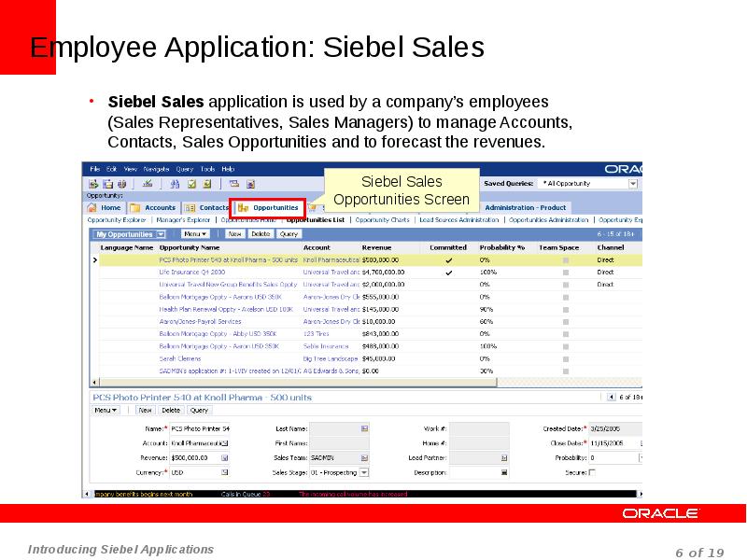
Task: Click the printer icon in the toolbar
Action: [233, 184]
